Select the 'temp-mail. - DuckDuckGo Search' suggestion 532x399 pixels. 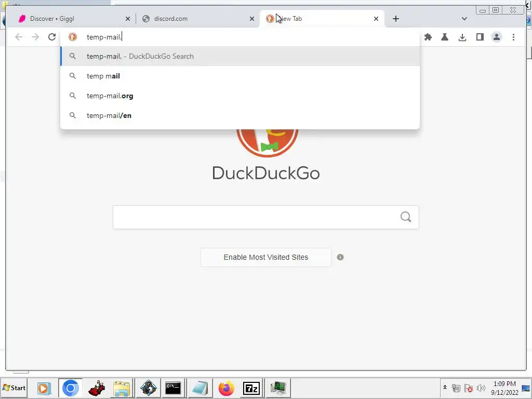(240, 56)
